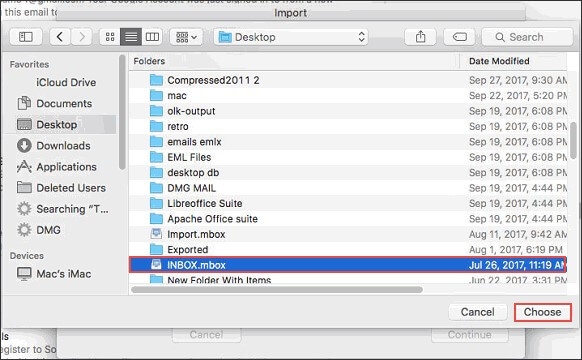Click the DMG gear icon

[x=24, y=230]
